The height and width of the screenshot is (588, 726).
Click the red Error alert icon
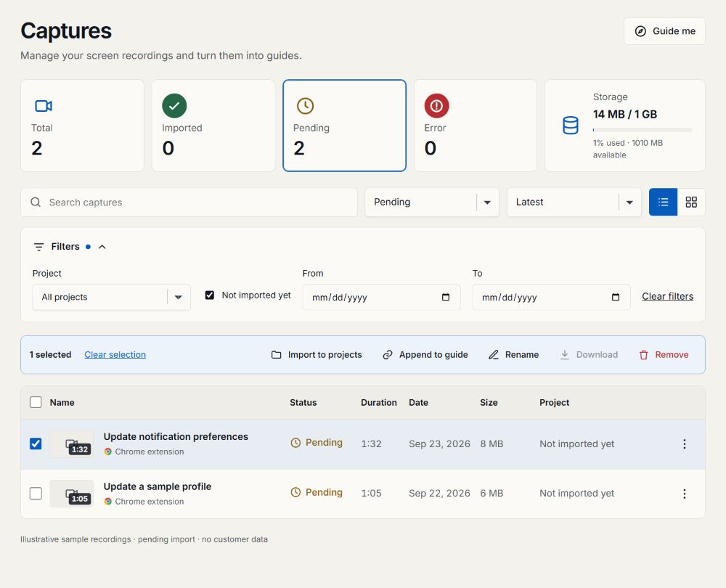[436, 106]
